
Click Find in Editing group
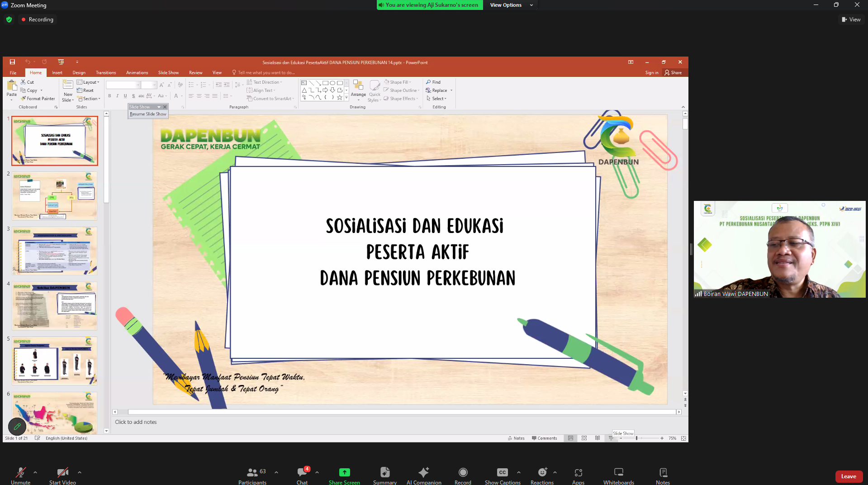click(x=433, y=82)
